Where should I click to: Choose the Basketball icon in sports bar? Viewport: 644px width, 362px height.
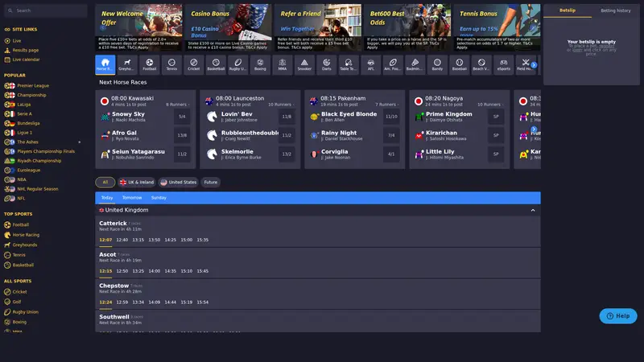click(216, 65)
